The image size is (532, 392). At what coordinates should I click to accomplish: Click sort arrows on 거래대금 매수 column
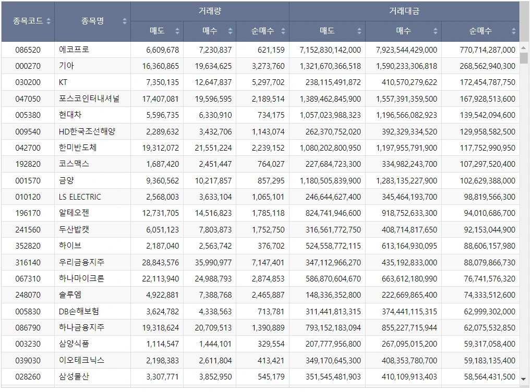436,31
